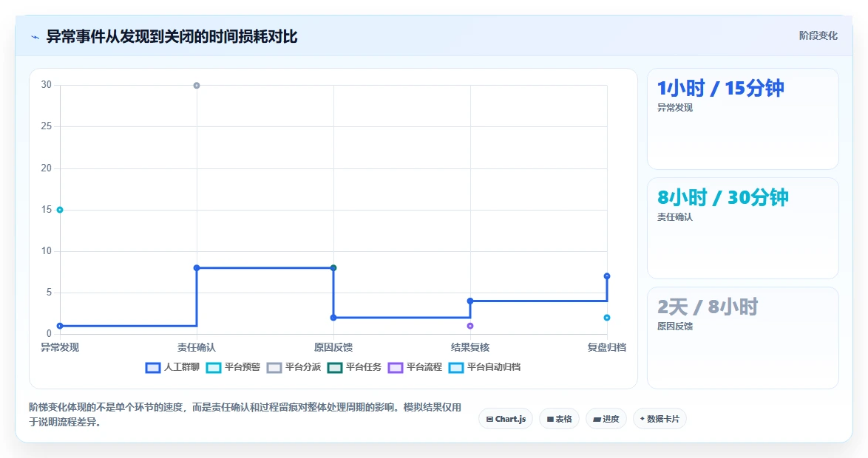This screenshot has width=868, height=458.
Task: Toggle the 人工群聊 legend item
Action: 172,367
